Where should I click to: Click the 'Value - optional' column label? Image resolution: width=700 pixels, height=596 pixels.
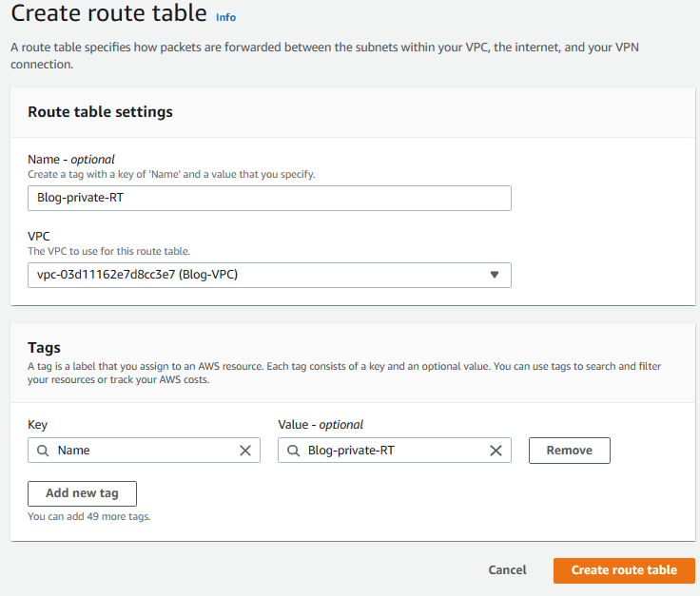tap(321, 425)
